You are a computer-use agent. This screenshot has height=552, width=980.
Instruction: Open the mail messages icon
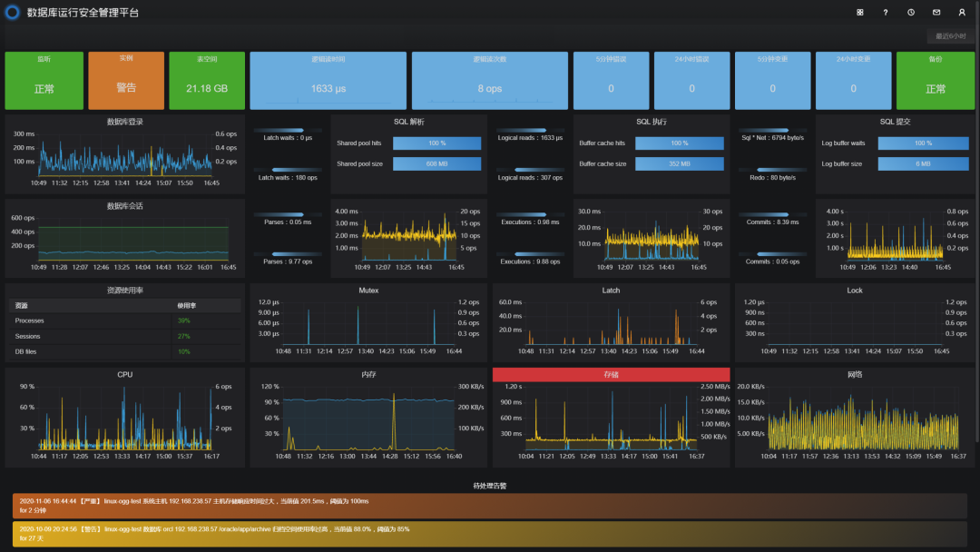936,13
